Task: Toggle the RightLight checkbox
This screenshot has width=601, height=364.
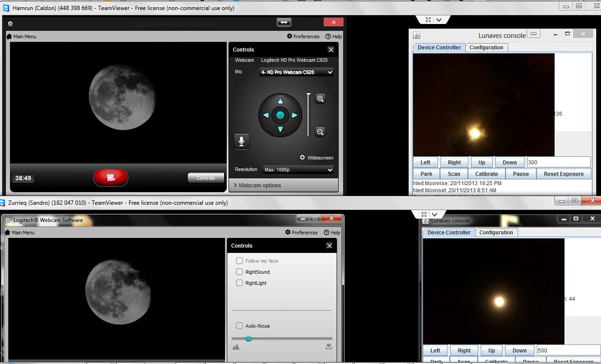Action: click(x=239, y=283)
